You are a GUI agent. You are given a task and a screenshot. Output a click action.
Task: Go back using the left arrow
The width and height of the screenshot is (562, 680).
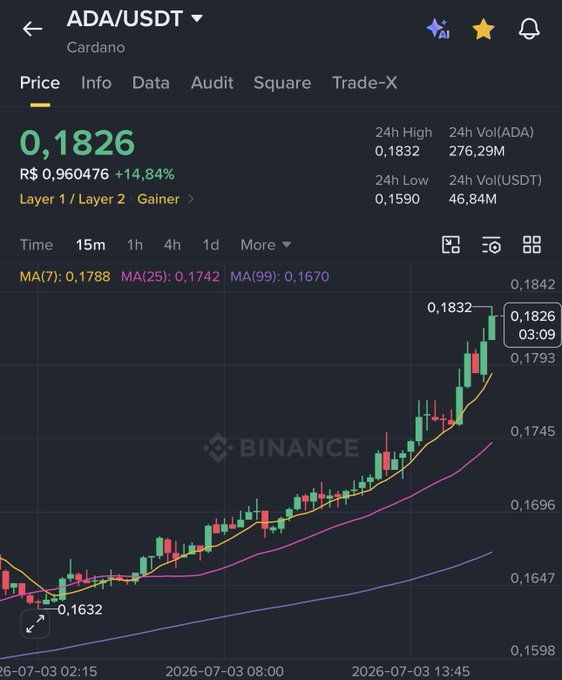(33, 29)
